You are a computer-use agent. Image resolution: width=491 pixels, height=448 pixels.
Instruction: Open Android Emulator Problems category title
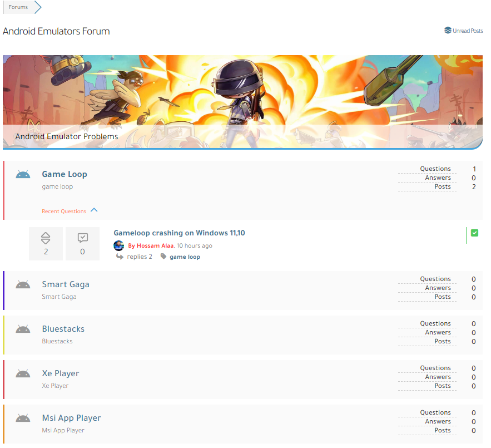point(67,136)
